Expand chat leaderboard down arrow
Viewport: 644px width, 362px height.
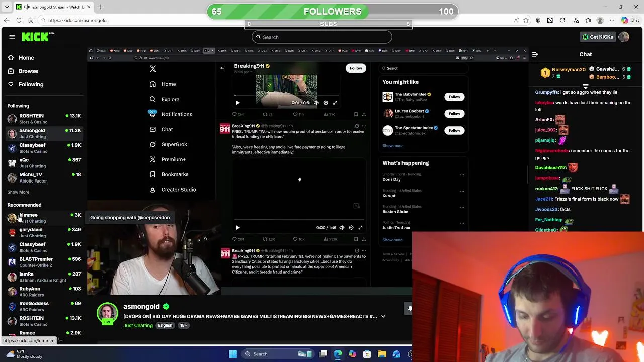tap(585, 86)
